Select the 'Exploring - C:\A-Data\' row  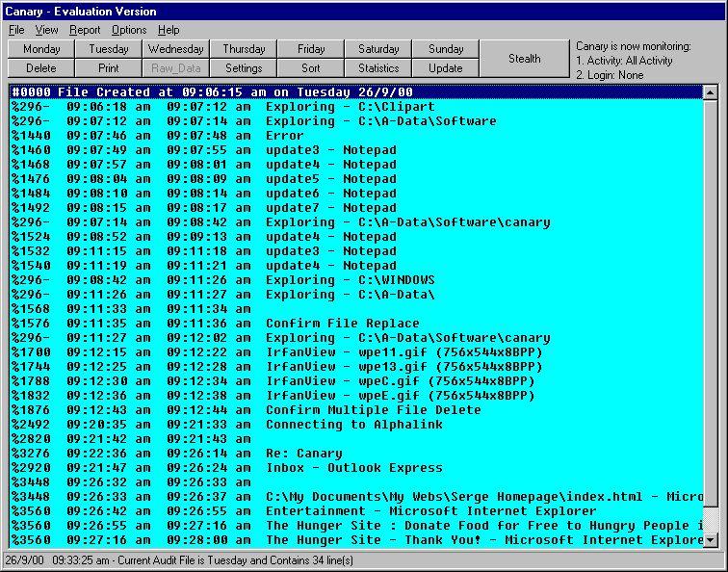click(x=356, y=295)
